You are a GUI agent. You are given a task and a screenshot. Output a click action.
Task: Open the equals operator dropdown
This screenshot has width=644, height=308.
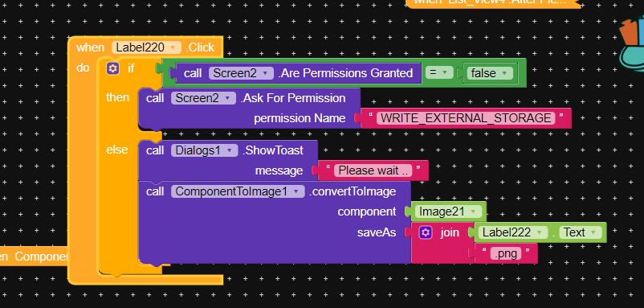tap(439, 73)
